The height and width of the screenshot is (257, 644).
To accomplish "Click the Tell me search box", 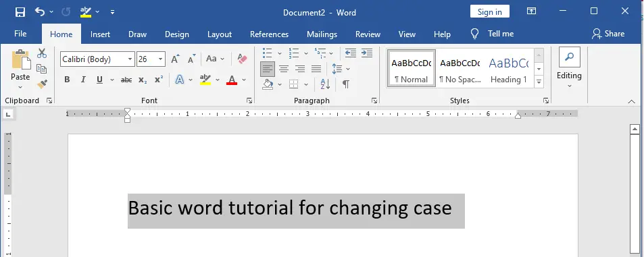I will 493,34.
